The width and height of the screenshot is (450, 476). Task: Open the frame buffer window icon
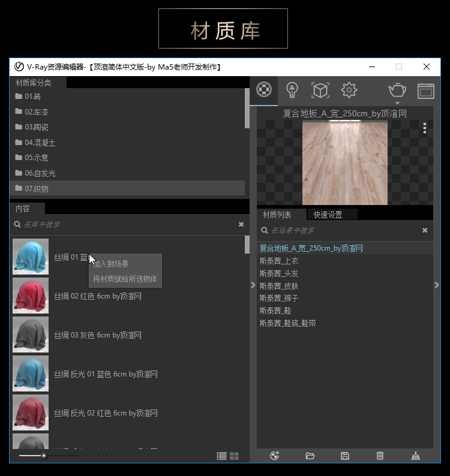[x=425, y=91]
